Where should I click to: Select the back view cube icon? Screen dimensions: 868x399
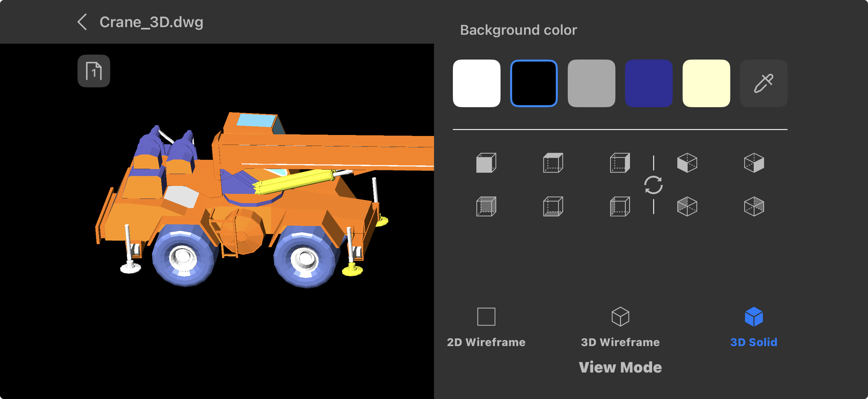(x=486, y=206)
